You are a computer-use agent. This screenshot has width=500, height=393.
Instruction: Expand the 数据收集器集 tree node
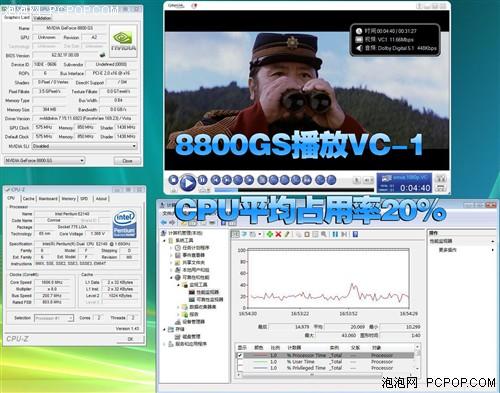pos(179,307)
